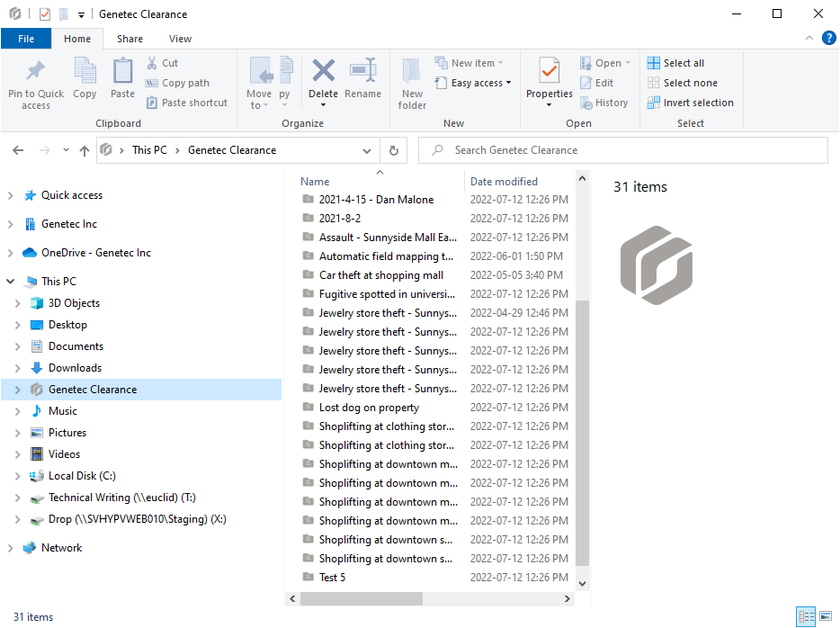This screenshot has width=840, height=628.
Task: Select Genetec Inc in navigation pane
Action: pyautogui.click(x=68, y=224)
